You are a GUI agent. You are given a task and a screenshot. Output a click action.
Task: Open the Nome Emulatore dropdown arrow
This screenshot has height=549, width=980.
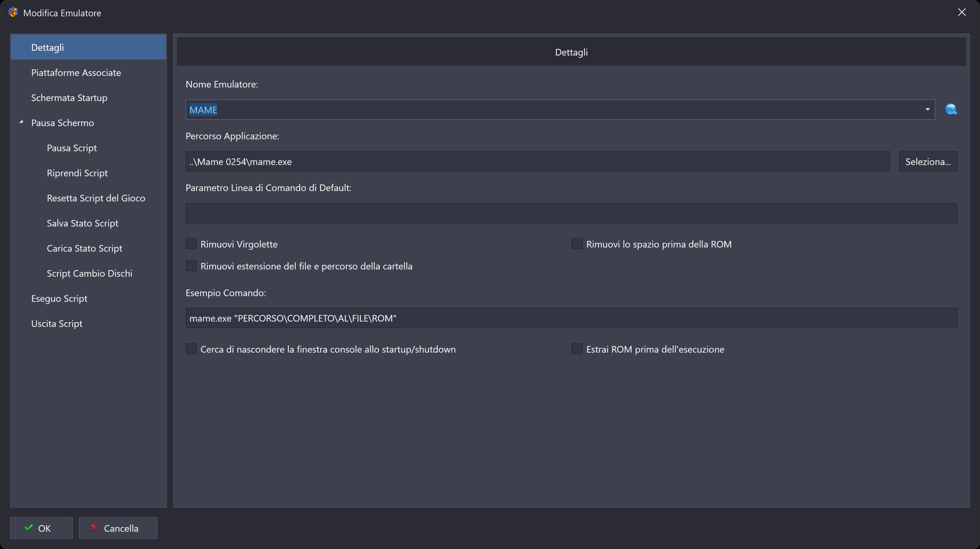click(x=927, y=109)
